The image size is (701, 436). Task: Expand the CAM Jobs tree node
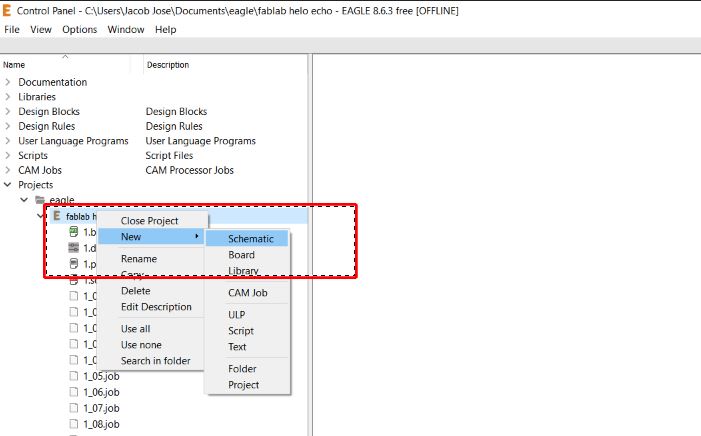pyautogui.click(x=8, y=170)
